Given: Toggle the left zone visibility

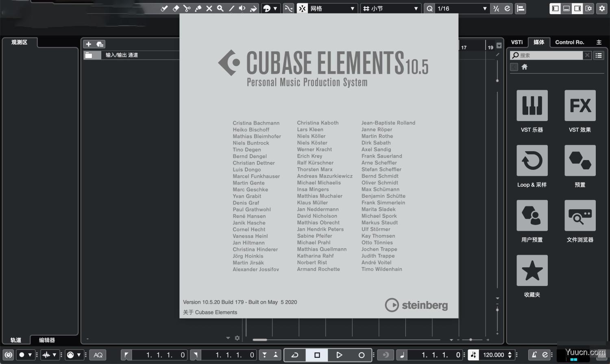Looking at the screenshot, I should 555,9.
